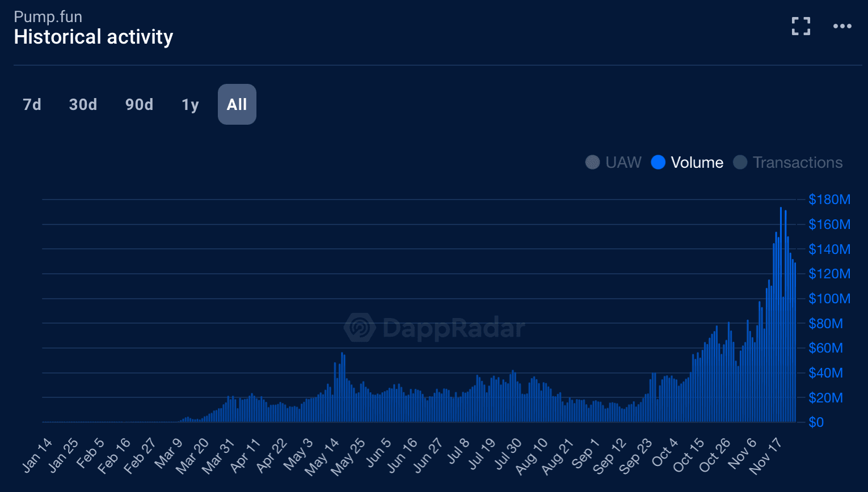Click the $20M y-axis label
The image size is (868, 492).
(826, 398)
